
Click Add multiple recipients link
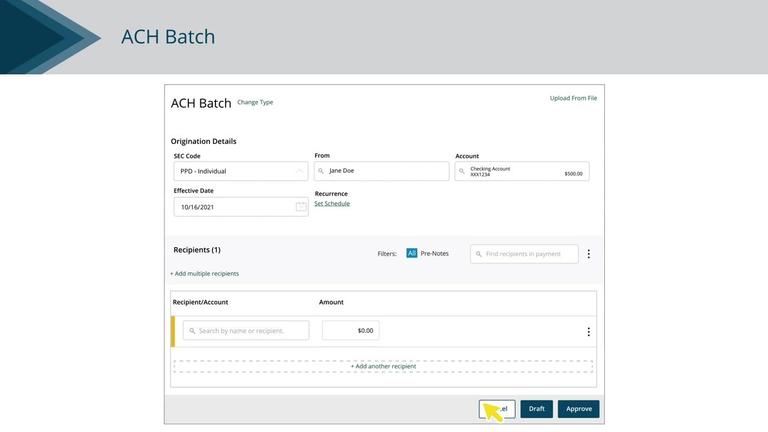coord(204,273)
